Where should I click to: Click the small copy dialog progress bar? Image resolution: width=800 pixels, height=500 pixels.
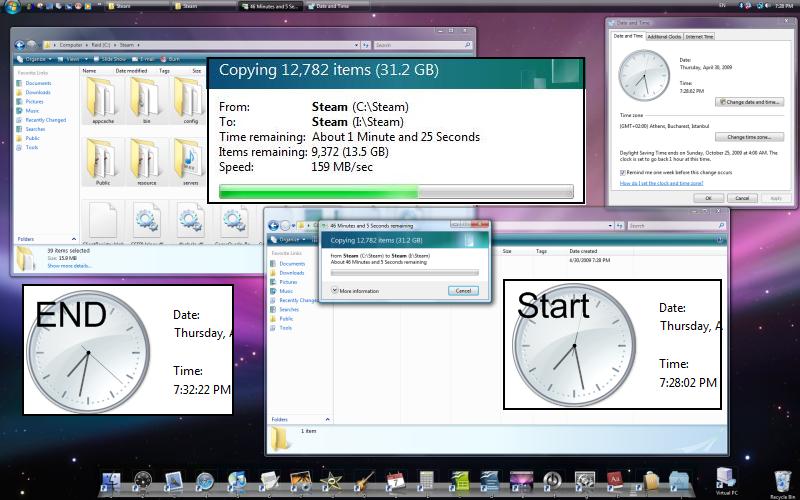click(405, 273)
